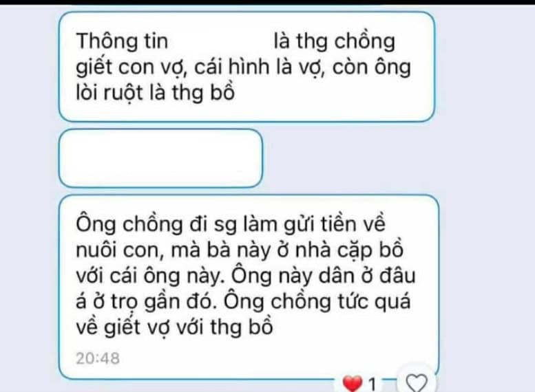Click the line "về giết vợ với thg bồ"
535x392 pixels.
point(174,327)
